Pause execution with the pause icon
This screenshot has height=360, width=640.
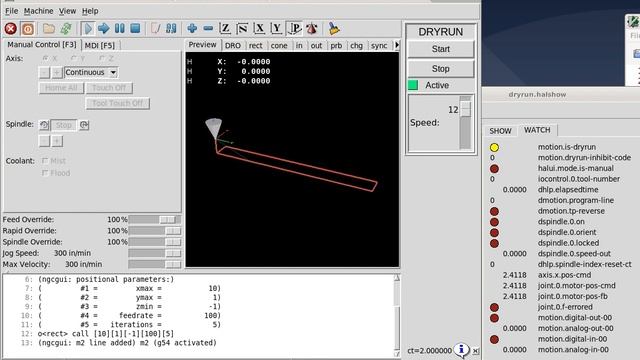[120, 29]
